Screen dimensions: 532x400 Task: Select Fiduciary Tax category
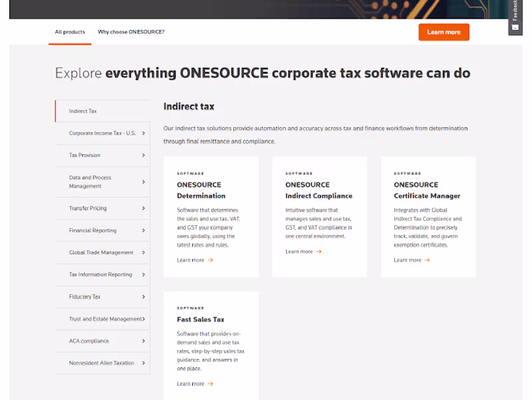[102, 297]
